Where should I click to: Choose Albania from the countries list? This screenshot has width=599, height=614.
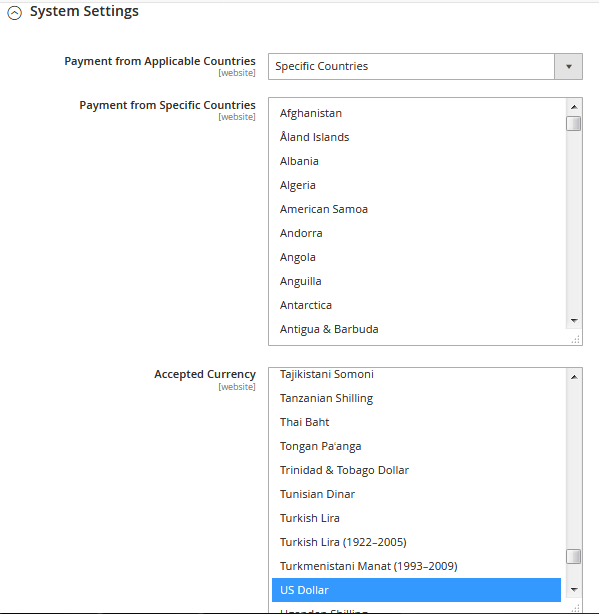(x=417, y=161)
